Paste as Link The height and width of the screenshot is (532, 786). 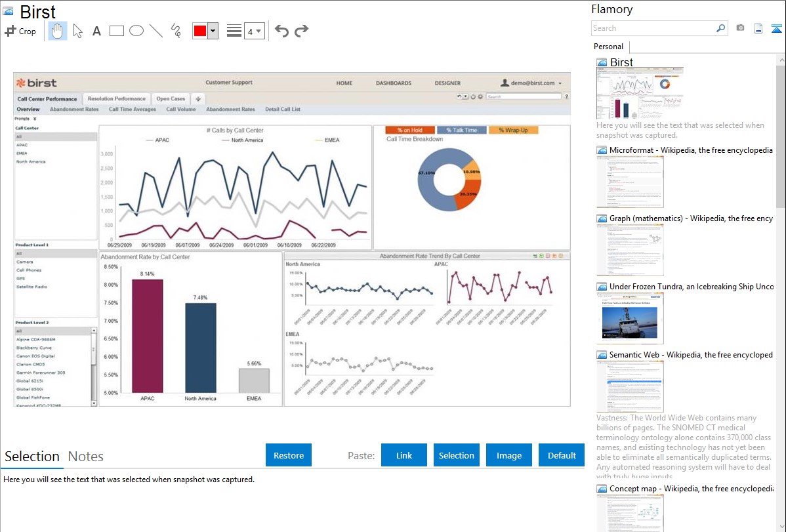404,455
